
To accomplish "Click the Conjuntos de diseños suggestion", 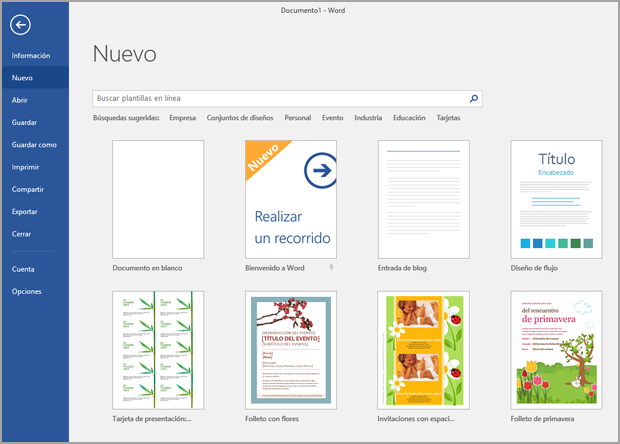I will 240,118.
